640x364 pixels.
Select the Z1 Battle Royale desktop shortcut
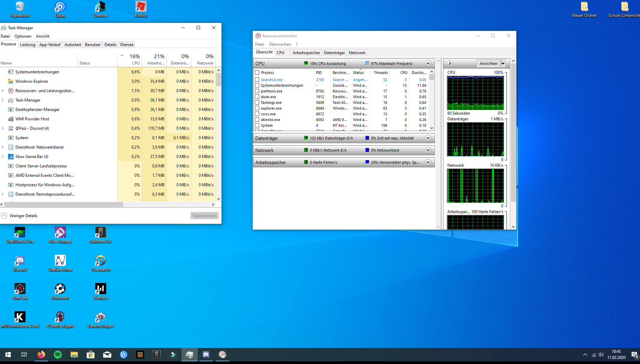point(60,320)
